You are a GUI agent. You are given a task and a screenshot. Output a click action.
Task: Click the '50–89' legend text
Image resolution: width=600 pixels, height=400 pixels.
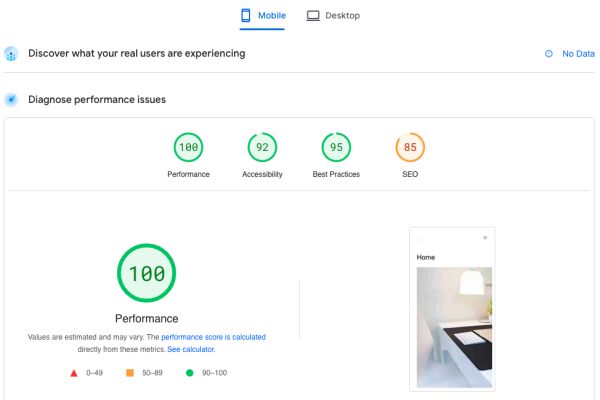pos(152,373)
